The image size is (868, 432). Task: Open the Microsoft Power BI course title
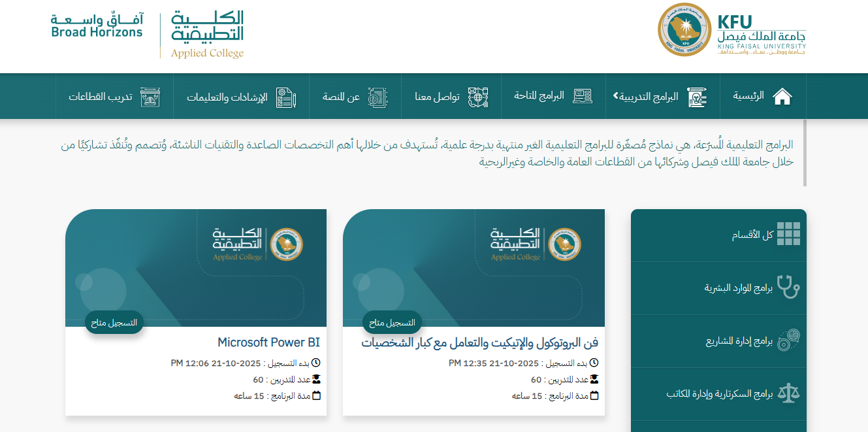click(268, 342)
